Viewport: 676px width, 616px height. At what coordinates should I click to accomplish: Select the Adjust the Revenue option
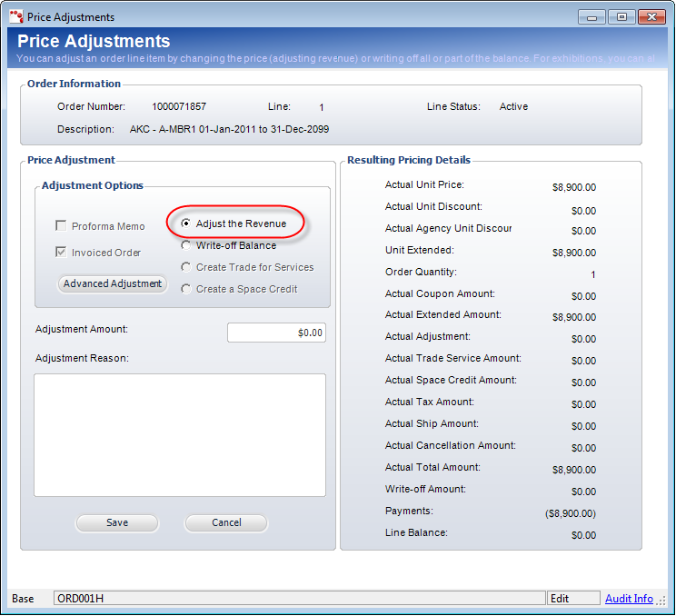(x=186, y=224)
